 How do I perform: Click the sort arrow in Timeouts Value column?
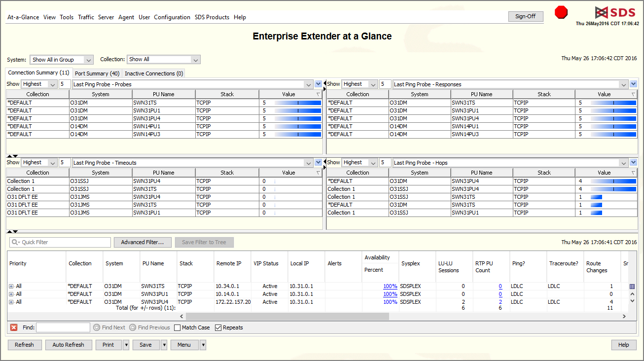tap(318, 173)
